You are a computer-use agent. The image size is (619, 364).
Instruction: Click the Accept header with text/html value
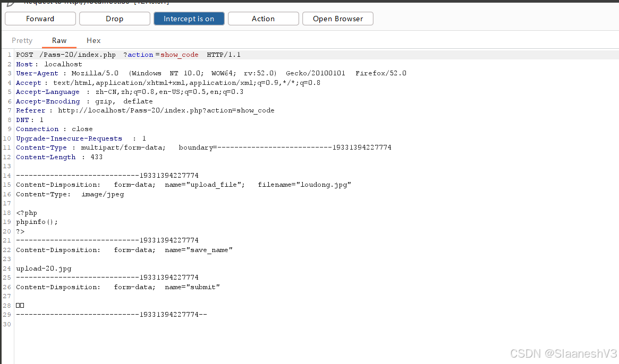[x=168, y=83]
